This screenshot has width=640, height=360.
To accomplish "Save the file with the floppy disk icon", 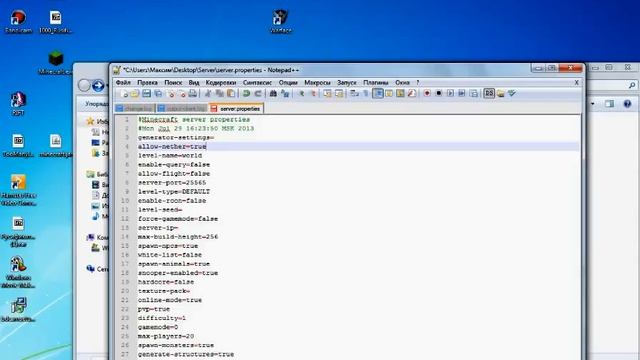I will click(x=146, y=93).
